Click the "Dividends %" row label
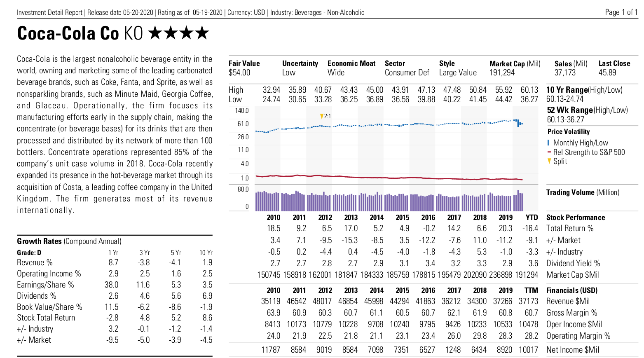Viewport: 644px width, 358px height. coord(37,296)
